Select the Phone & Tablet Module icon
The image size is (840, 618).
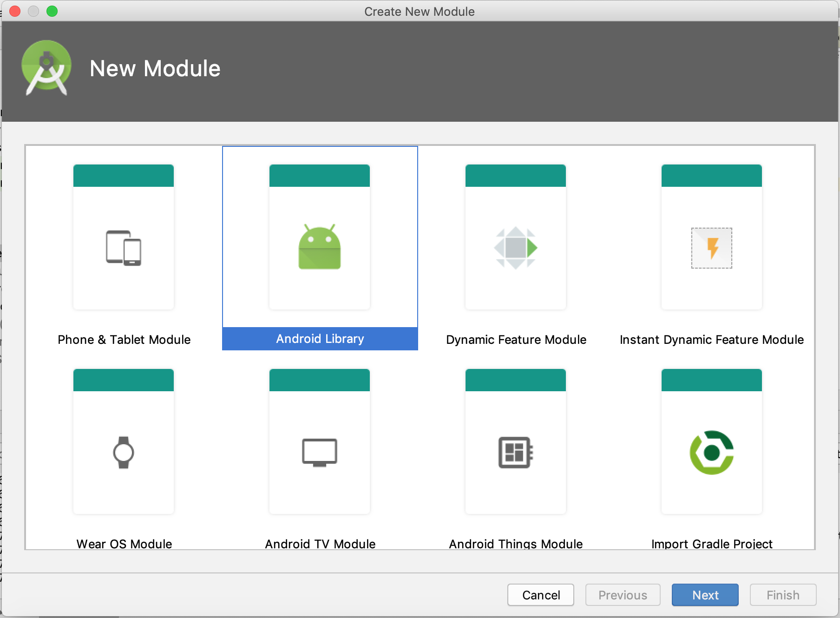pos(124,248)
